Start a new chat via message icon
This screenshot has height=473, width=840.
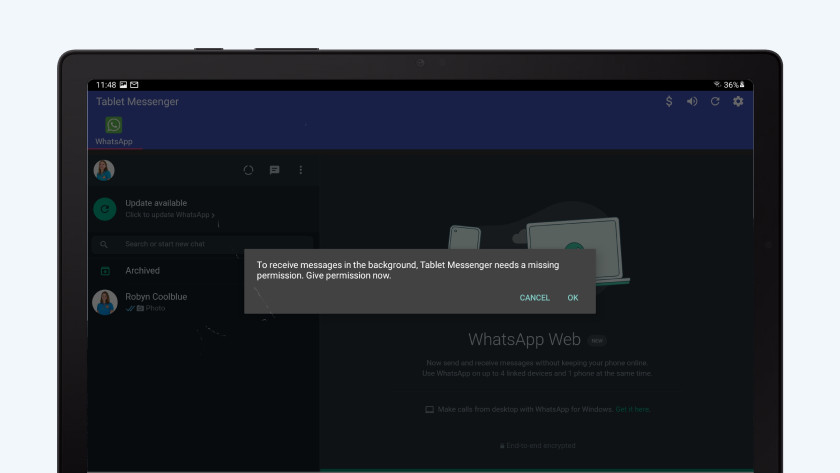tap(274, 170)
